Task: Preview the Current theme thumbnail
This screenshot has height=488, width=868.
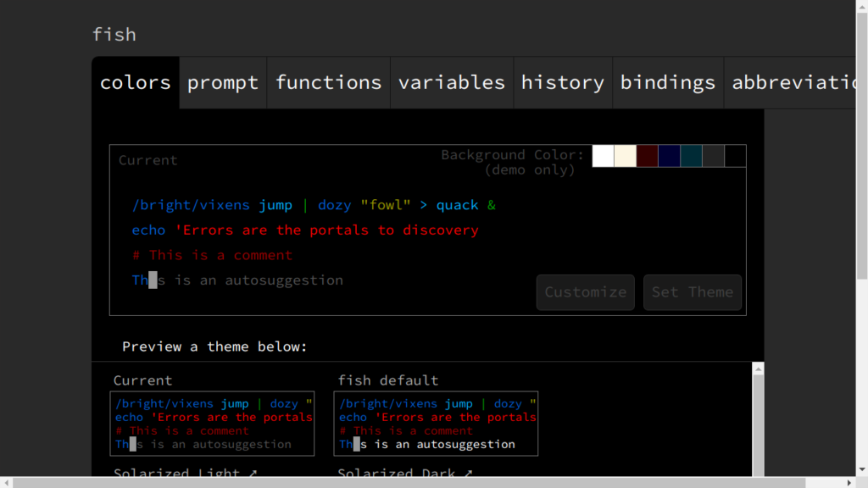Action: [212, 424]
